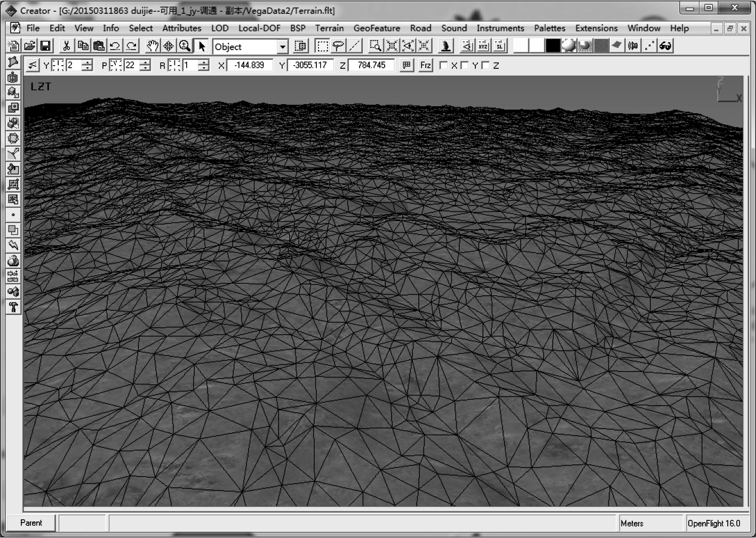The image size is (756, 538).
Task: Click the Save file floppy disk icon
Action: click(45, 46)
